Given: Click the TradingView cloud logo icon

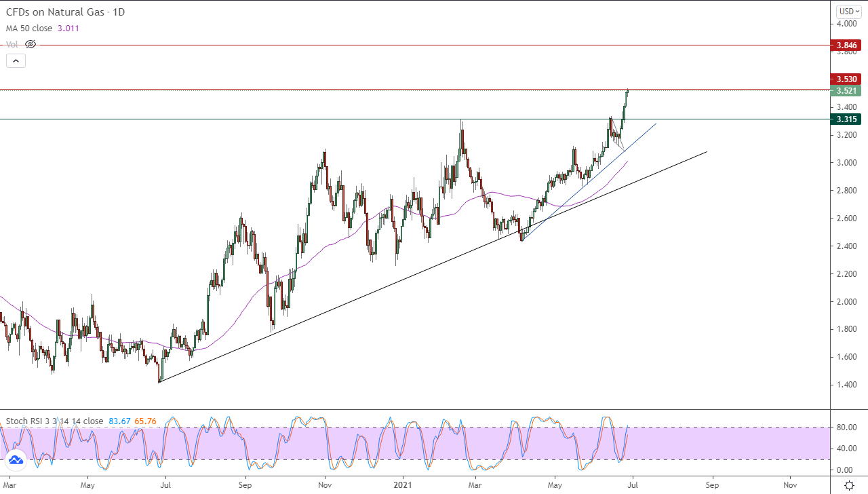Looking at the screenshot, I should tap(16, 460).
